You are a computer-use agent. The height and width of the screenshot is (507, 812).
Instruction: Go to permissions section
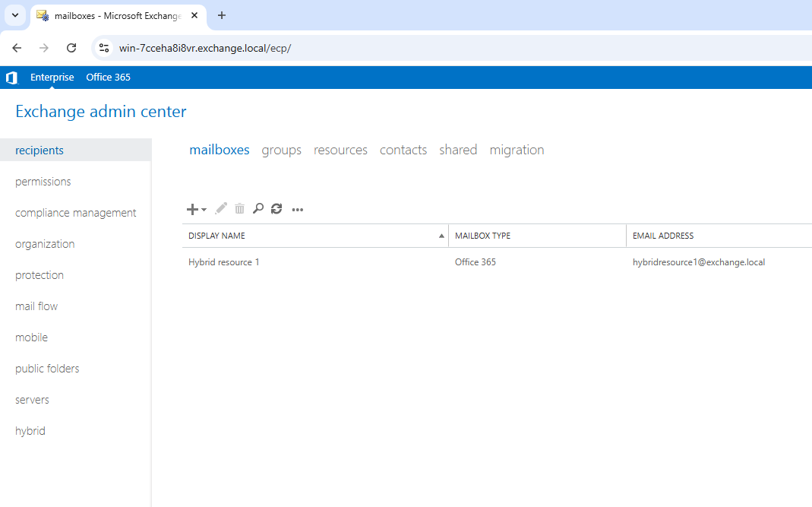43,182
